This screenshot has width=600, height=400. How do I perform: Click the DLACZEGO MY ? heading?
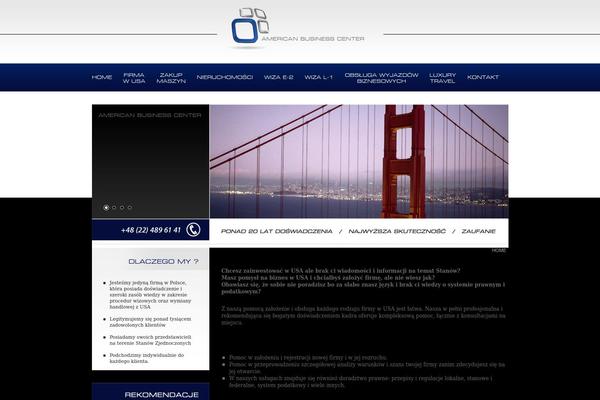[163, 261]
